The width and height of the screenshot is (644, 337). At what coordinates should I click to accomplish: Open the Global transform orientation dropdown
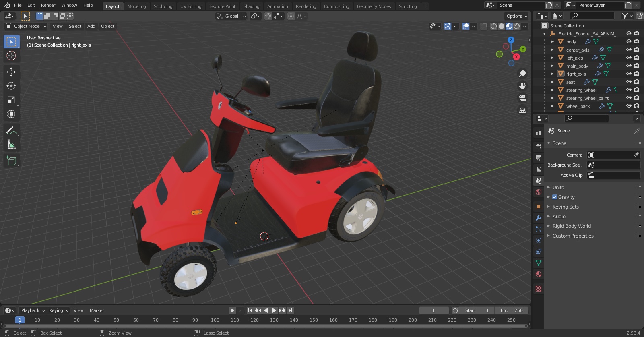click(231, 16)
